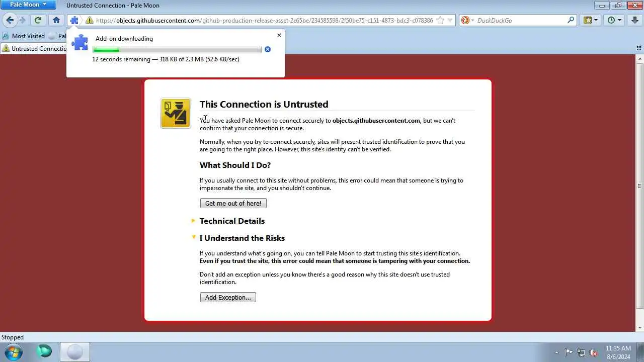Reload the current page

pyautogui.click(x=38, y=20)
